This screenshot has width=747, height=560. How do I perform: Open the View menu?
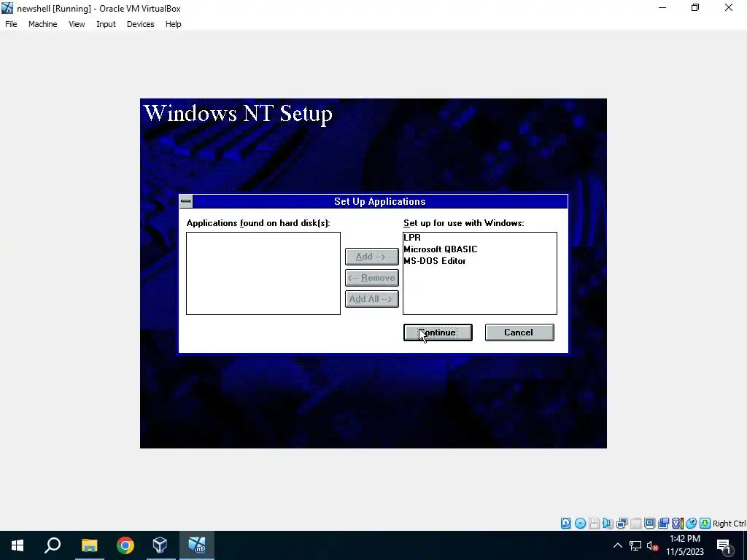coord(77,24)
